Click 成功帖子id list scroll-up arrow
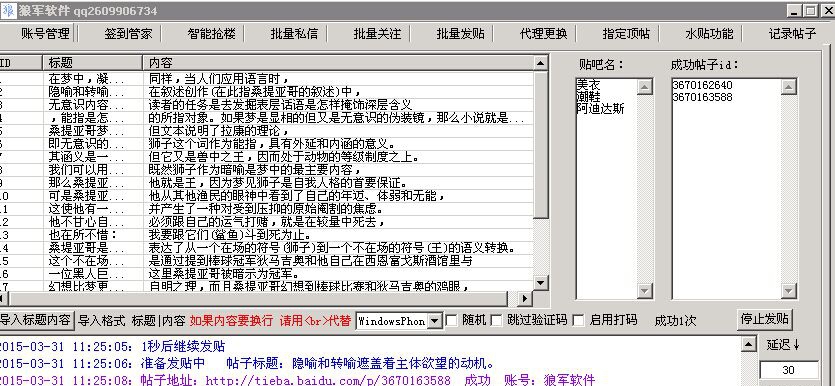Image resolution: width=835 pixels, height=386 pixels. (x=789, y=86)
